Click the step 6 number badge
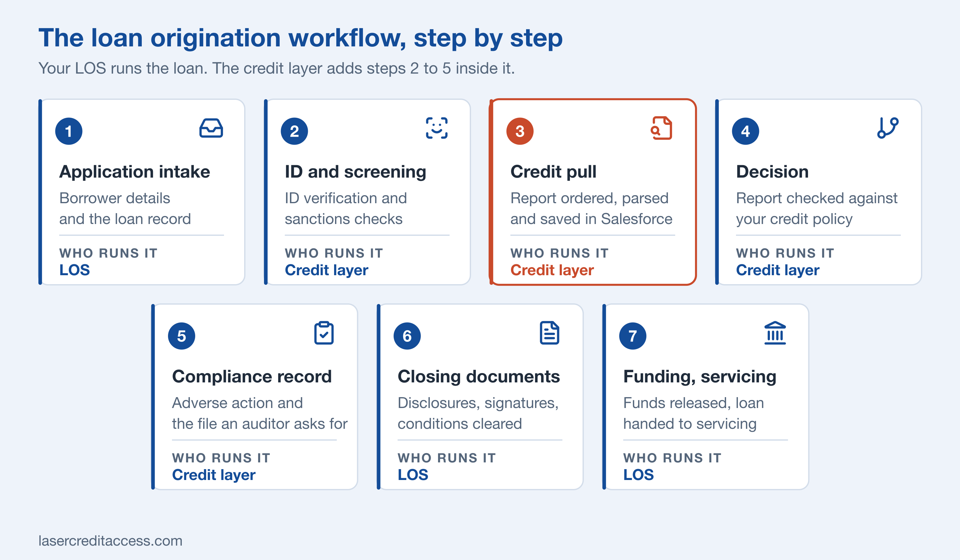The height and width of the screenshot is (560, 960). pos(407,336)
